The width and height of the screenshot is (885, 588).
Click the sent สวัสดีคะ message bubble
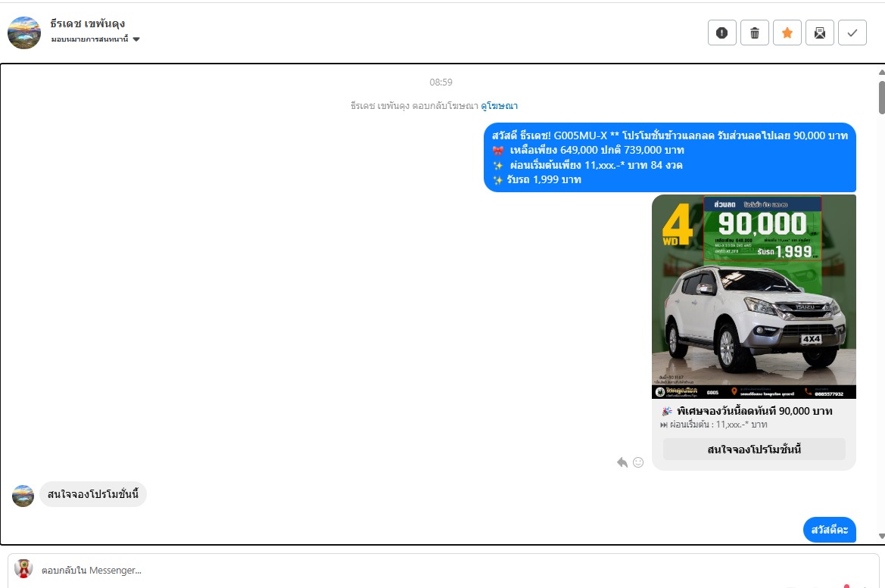pyautogui.click(x=830, y=530)
